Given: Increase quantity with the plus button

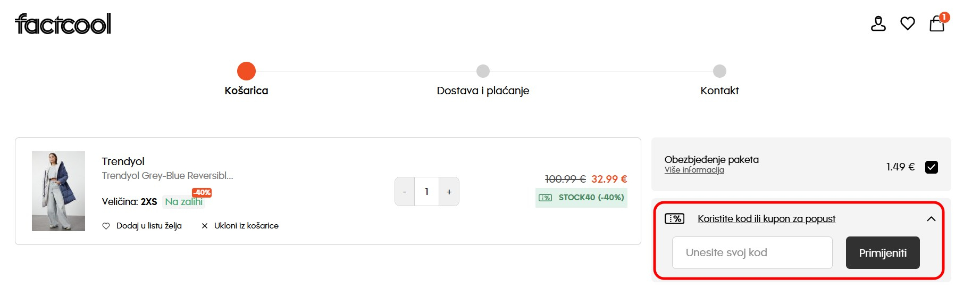Looking at the screenshot, I should click(449, 192).
